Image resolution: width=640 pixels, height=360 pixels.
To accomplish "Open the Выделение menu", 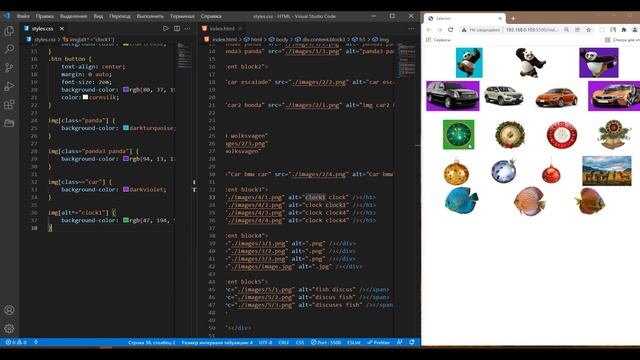I will coord(73,16).
